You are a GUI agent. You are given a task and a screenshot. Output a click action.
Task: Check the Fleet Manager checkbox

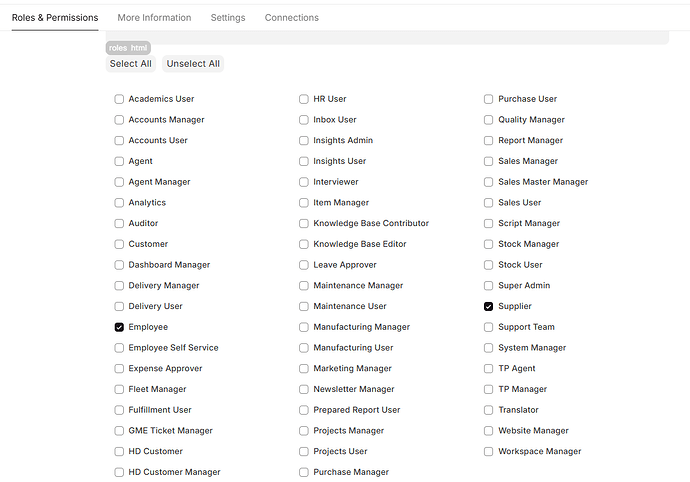pyautogui.click(x=119, y=389)
